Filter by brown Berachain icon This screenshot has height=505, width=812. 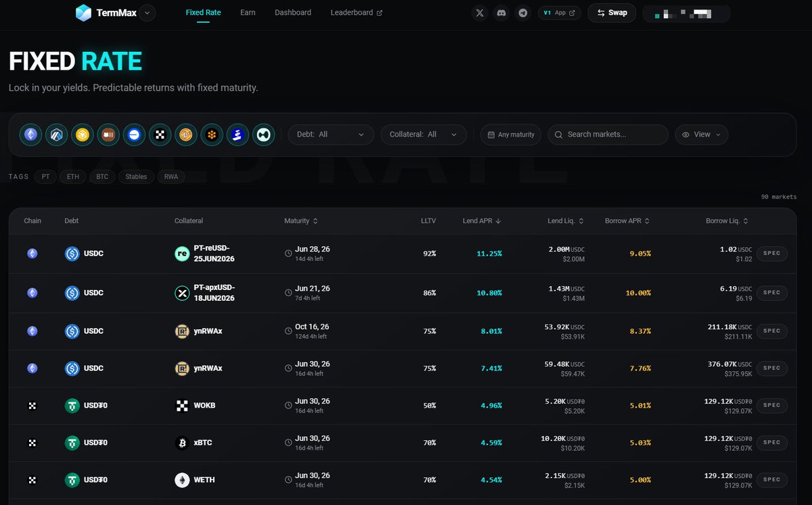(x=108, y=135)
